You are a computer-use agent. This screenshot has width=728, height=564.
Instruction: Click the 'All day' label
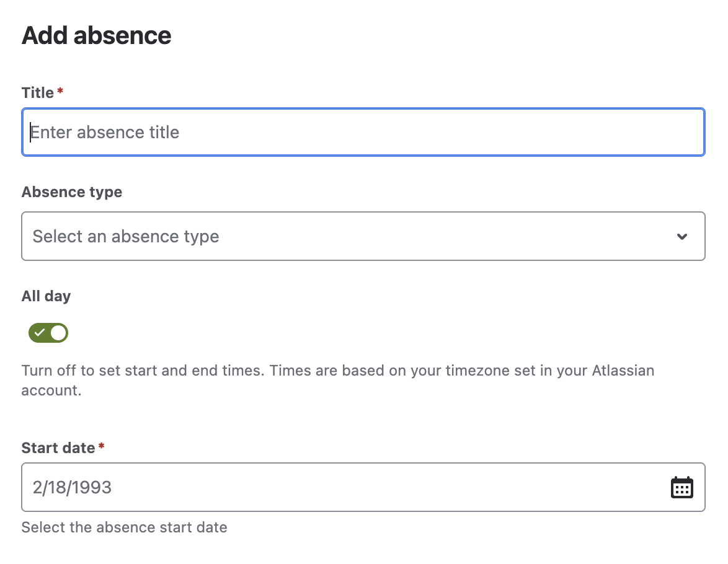click(46, 296)
